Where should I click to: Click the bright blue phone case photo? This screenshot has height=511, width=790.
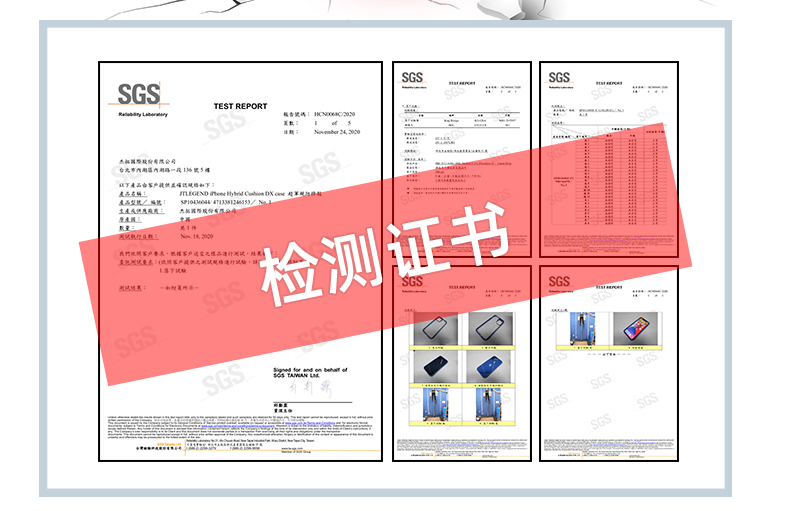(x=489, y=367)
